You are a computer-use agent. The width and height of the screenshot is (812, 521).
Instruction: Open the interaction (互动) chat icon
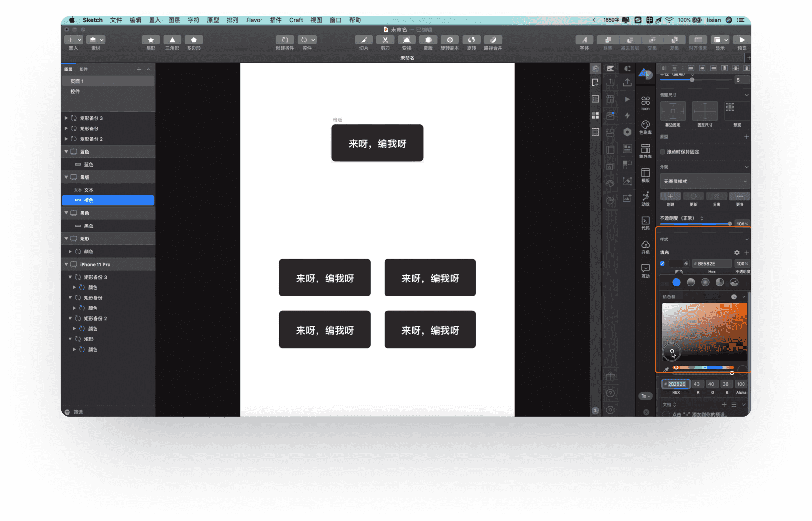point(646,270)
